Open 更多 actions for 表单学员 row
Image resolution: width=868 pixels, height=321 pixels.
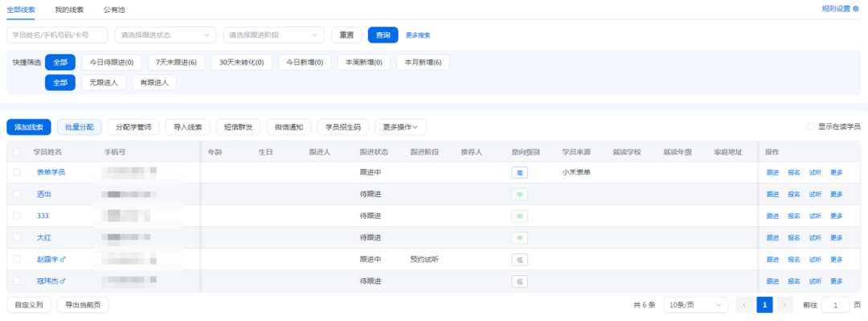[837, 172]
